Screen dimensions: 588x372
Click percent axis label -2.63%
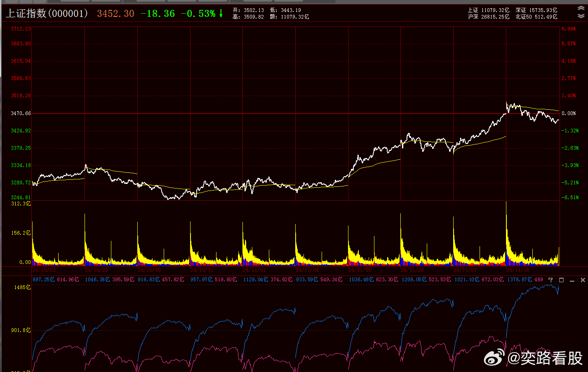click(570, 148)
